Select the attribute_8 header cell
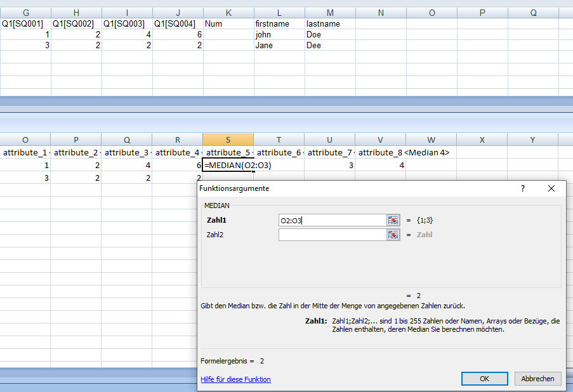573x392 pixels. pyautogui.click(x=380, y=152)
